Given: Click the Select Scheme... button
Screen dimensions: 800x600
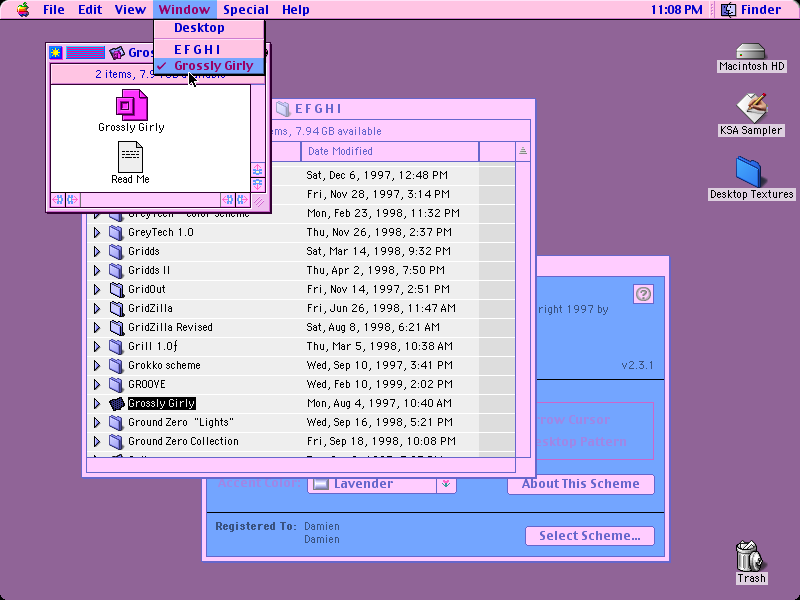Looking at the screenshot, I should 590,536.
